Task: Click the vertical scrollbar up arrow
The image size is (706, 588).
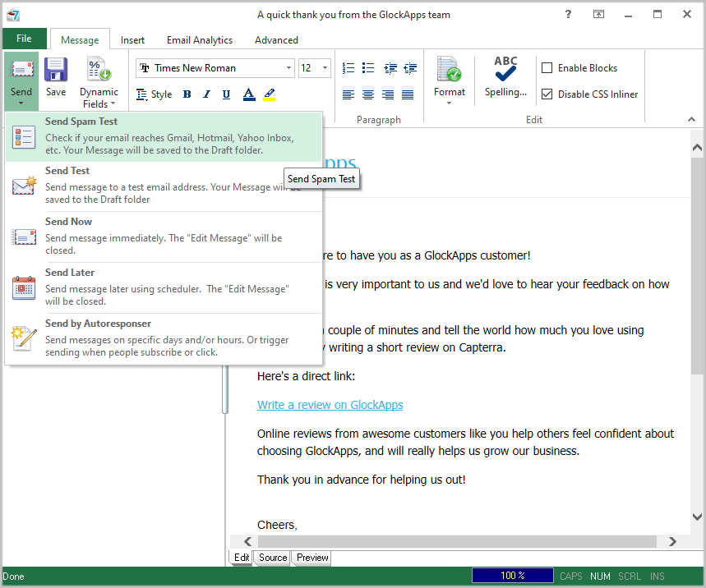Action: pyautogui.click(x=697, y=148)
